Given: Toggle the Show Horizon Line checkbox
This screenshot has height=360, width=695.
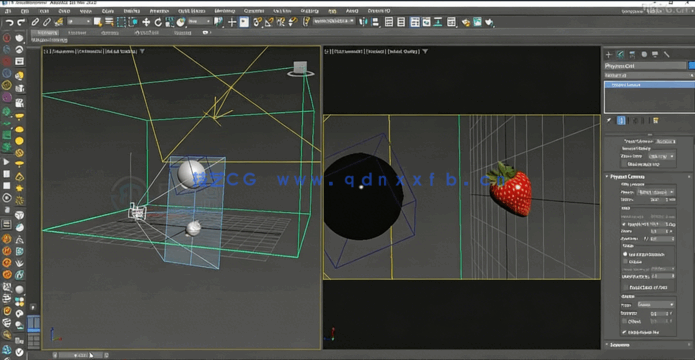Looking at the screenshot, I should click(x=625, y=164).
